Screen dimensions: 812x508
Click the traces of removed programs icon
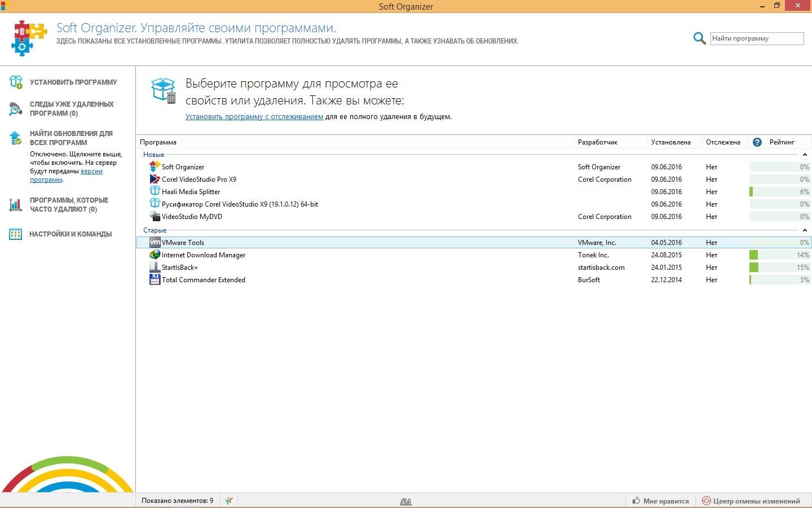16,108
